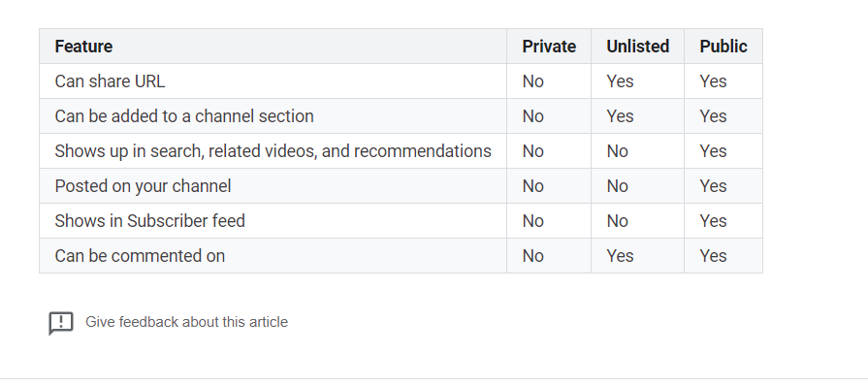Open the Give feedback about this article link
868x386 pixels.
pyautogui.click(x=186, y=322)
